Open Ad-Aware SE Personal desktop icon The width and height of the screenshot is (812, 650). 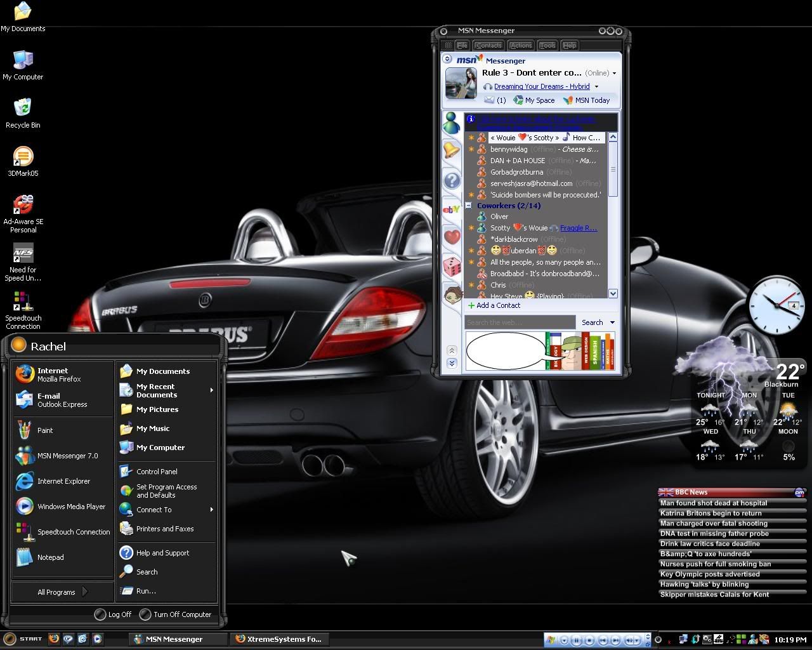click(23, 204)
